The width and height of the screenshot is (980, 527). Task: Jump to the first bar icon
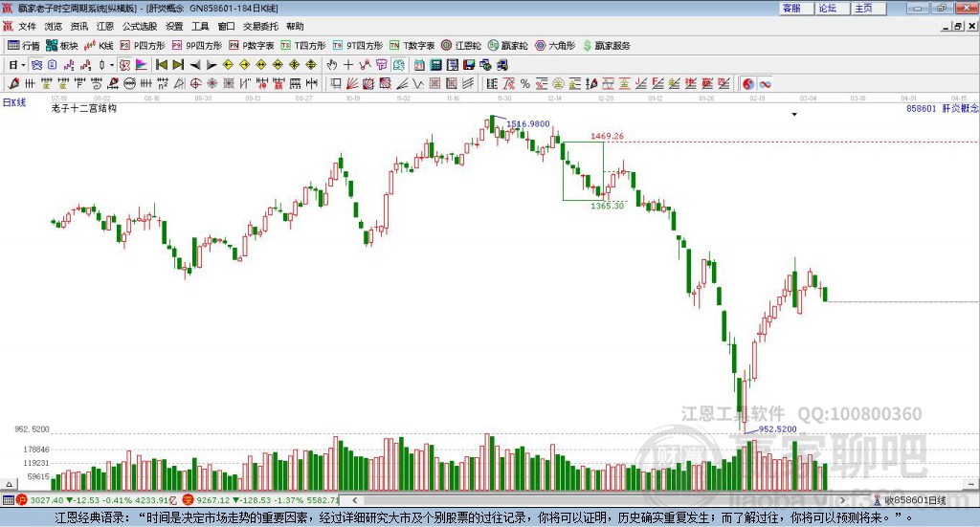click(x=161, y=65)
